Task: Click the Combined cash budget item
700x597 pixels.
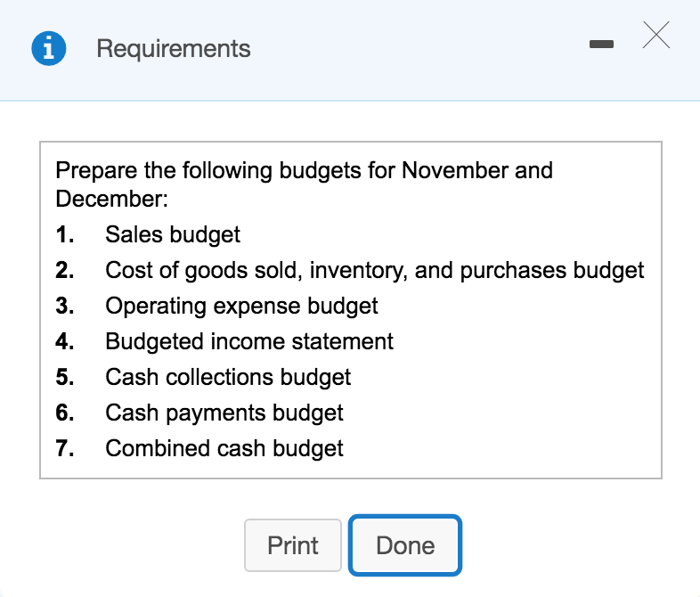Action: coord(224,448)
